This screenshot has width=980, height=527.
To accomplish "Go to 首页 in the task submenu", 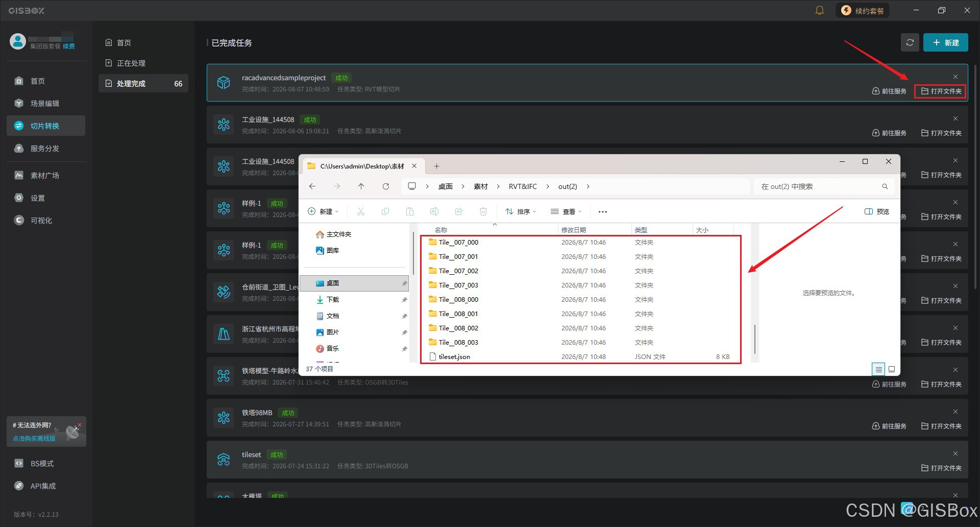I will click(143, 43).
